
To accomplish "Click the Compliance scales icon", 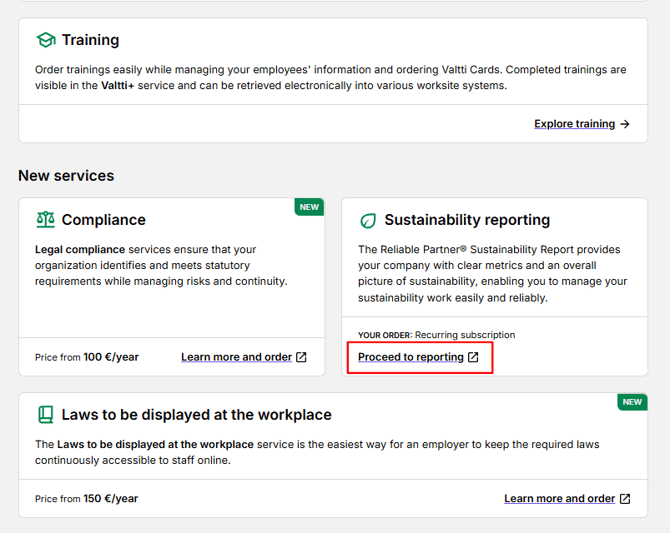I will 45,220.
